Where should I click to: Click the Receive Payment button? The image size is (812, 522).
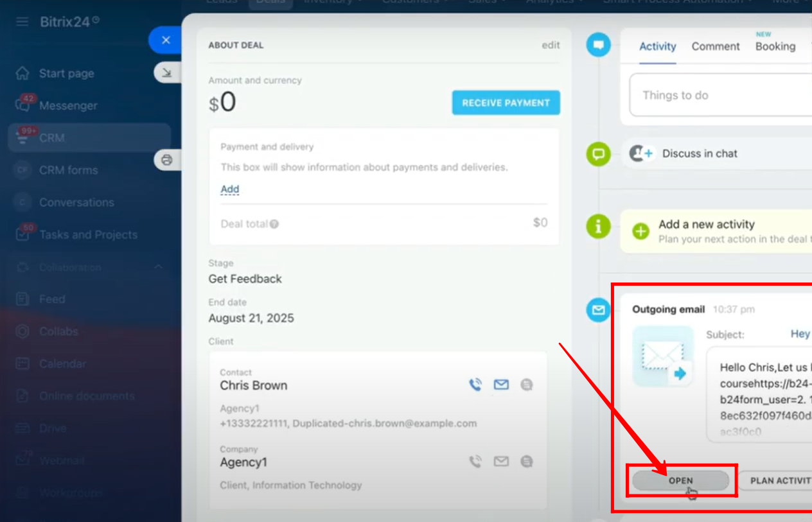coord(506,103)
